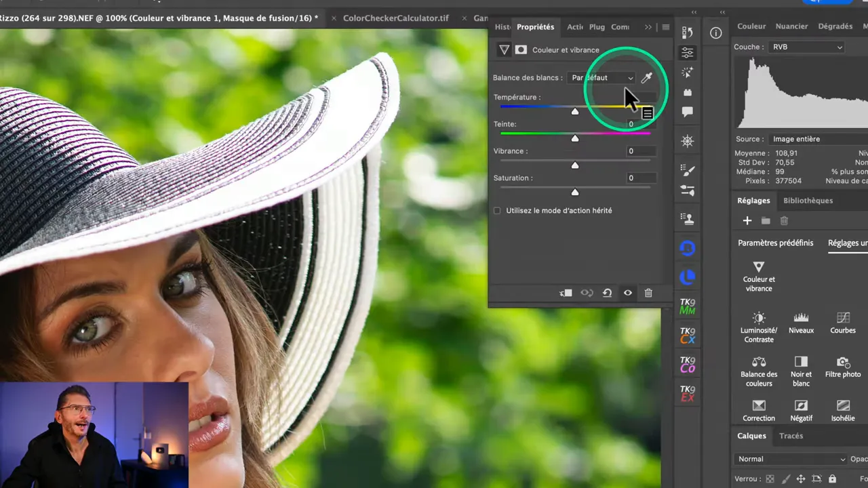868x488 pixels.
Task: Toggle adjustment layer visibility eye icon
Action: [x=628, y=293]
